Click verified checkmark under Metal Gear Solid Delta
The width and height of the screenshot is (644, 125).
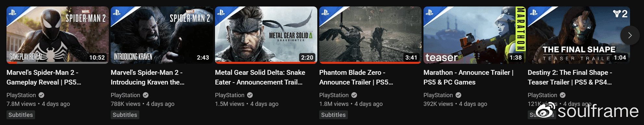point(250,95)
